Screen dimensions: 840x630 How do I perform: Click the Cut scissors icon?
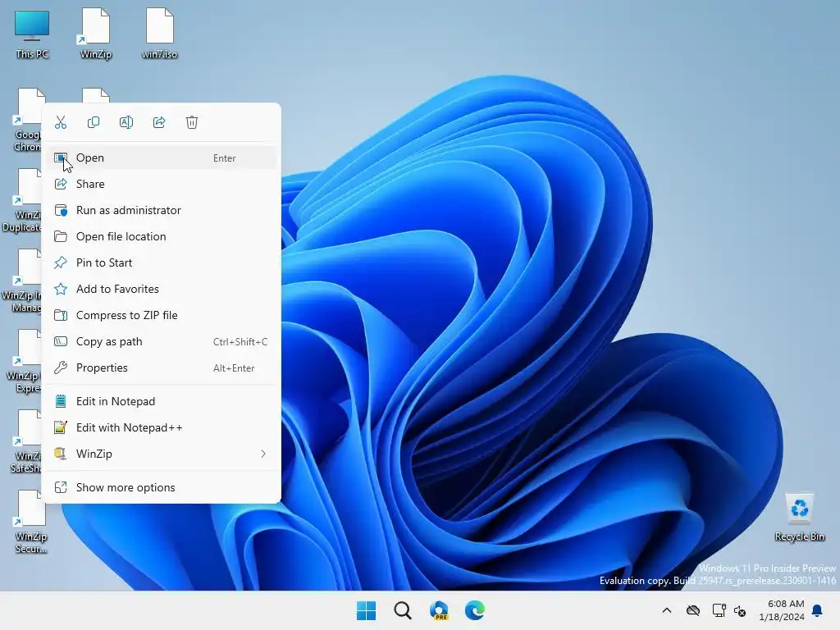pyautogui.click(x=61, y=123)
